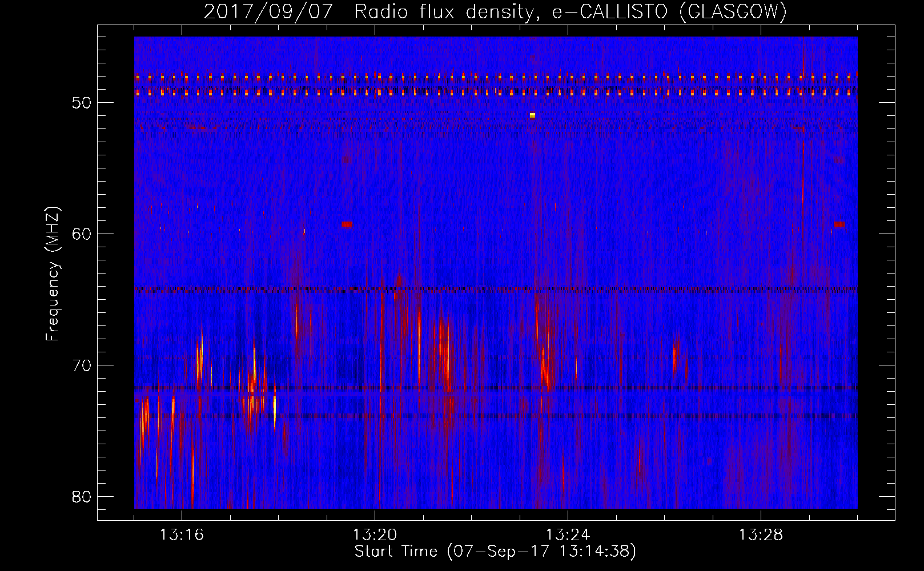The height and width of the screenshot is (571, 924).
Task: Click the 60 MHz tick label
Action: [82, 234]
